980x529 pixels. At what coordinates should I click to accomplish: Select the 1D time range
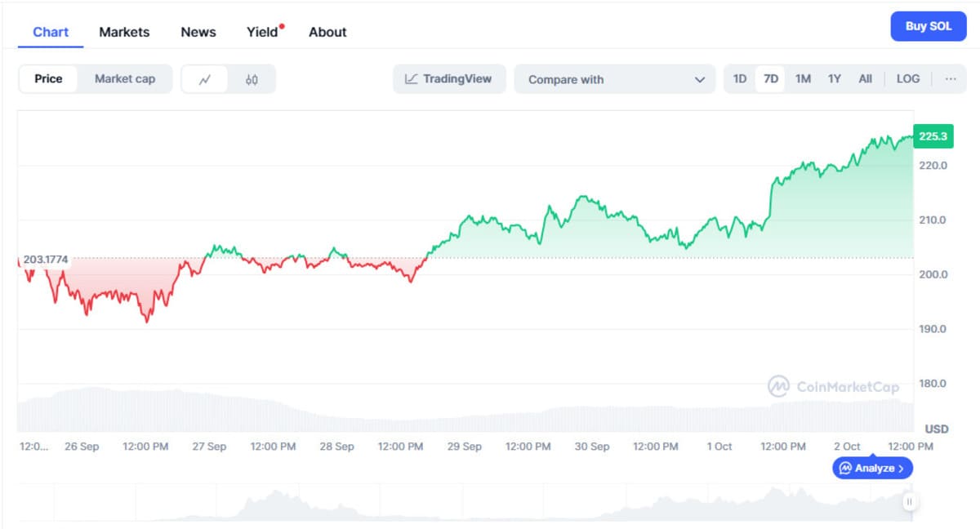(739, 79)
